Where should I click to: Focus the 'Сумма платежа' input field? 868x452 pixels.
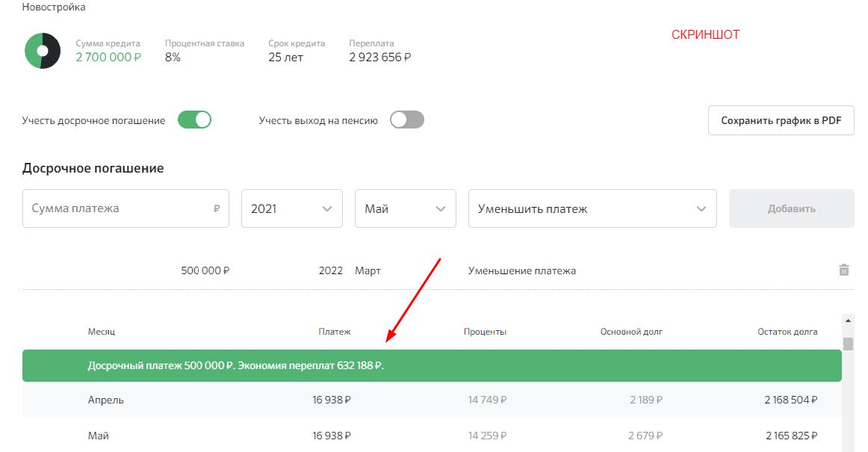click(x=125, y=209)
